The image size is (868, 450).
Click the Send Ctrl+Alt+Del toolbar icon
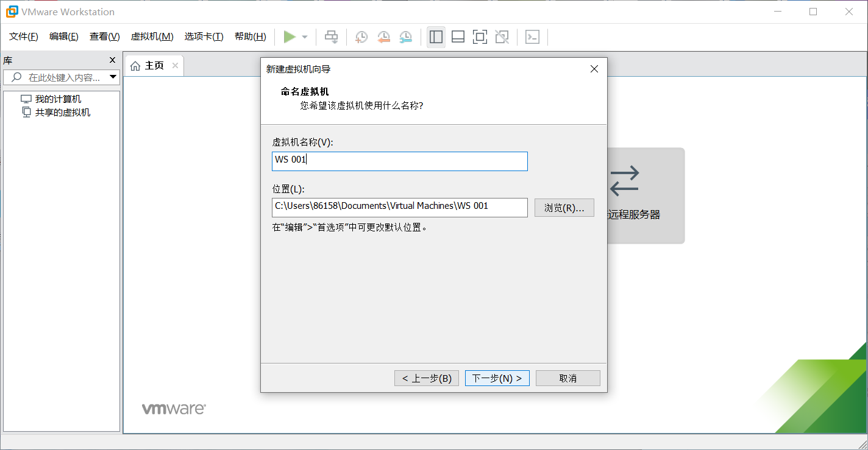point(331,37)
